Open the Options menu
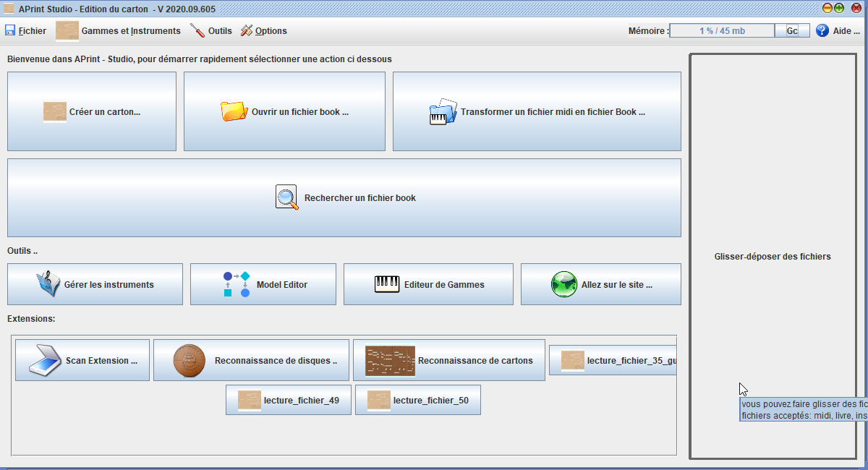Image resolution: width=868 pixels, height=470 pixels. point(264,31)
